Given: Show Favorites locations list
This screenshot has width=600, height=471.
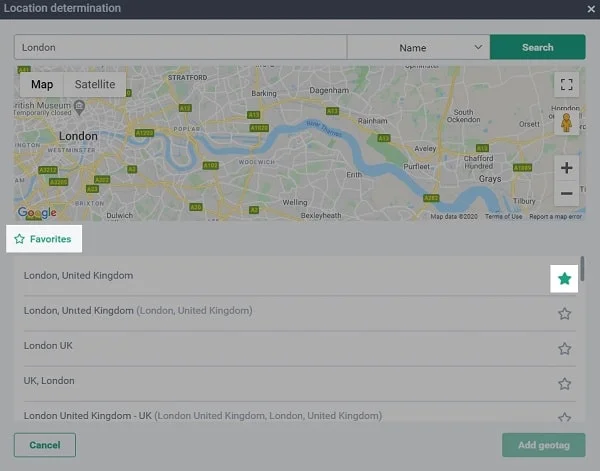Looking at the screenshot, I should pyautogui.click(x=43, y=240).
